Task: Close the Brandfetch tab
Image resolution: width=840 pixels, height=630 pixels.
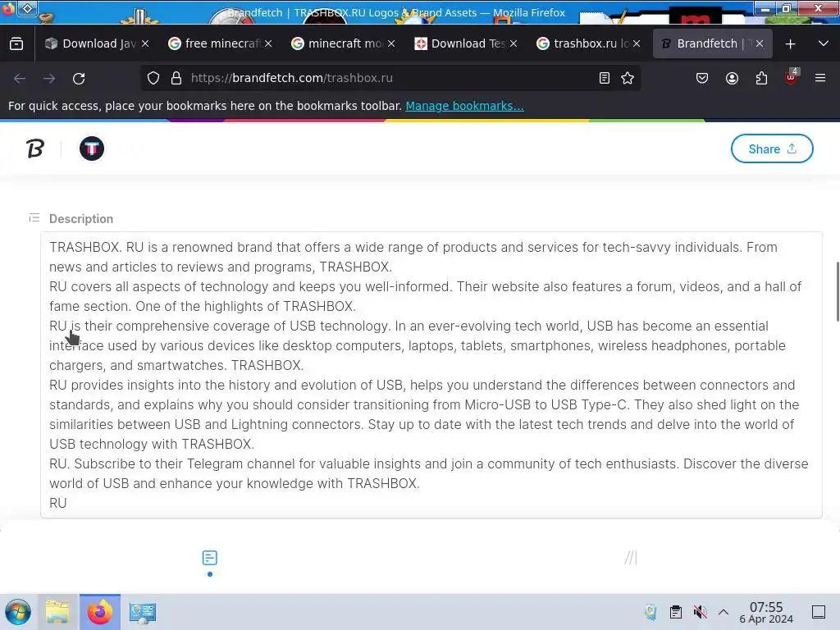Action: pyautogui.click(x=760, y=43)
